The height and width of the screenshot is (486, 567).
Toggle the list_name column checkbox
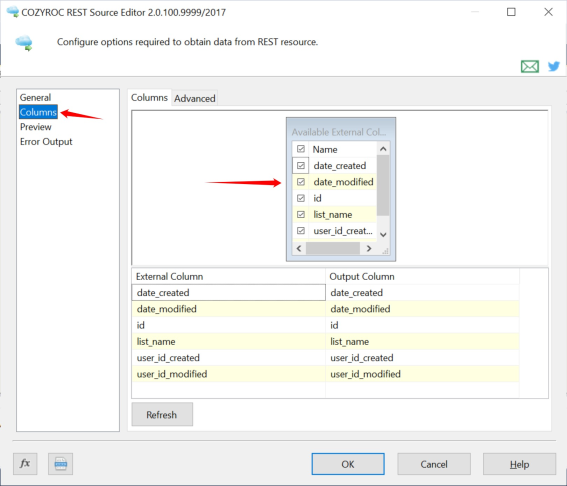tap(301, 214)
